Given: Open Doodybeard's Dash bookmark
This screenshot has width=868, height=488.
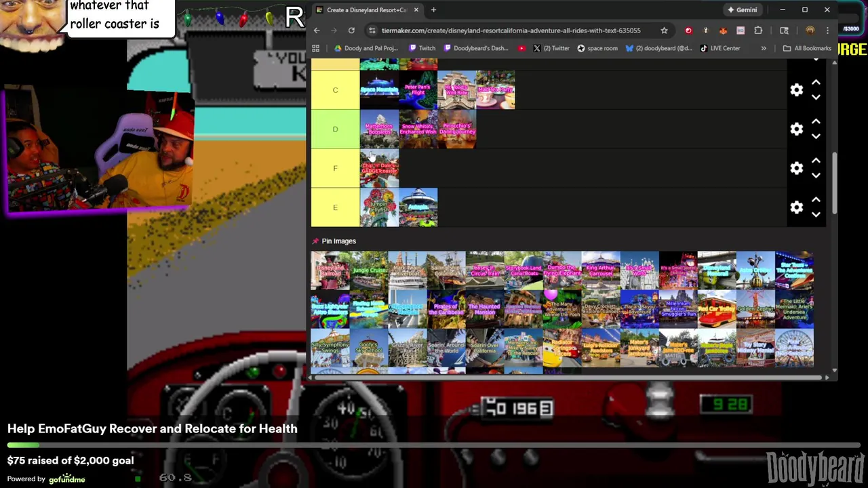Looking at the screenshot, I should pos(476,48).
